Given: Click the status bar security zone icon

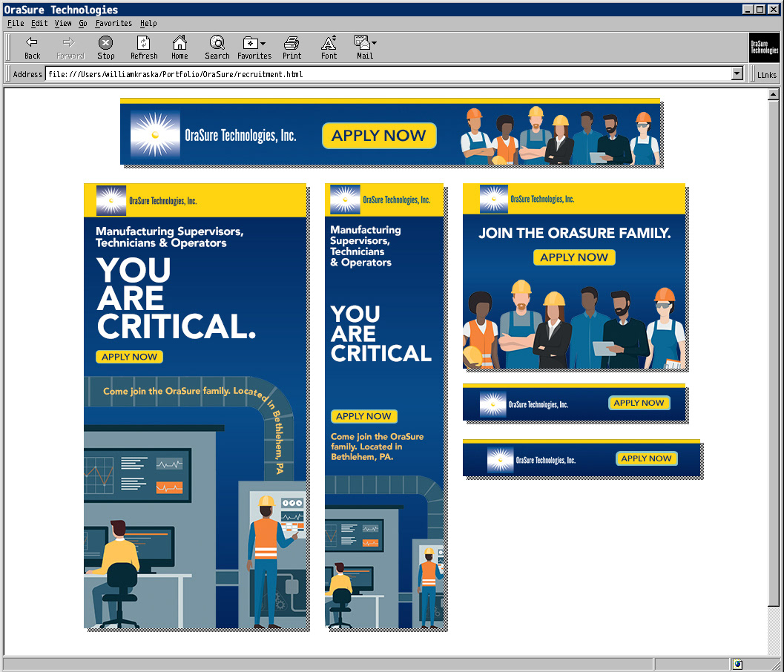Looking at the screenshot, I should pos(737,665).
